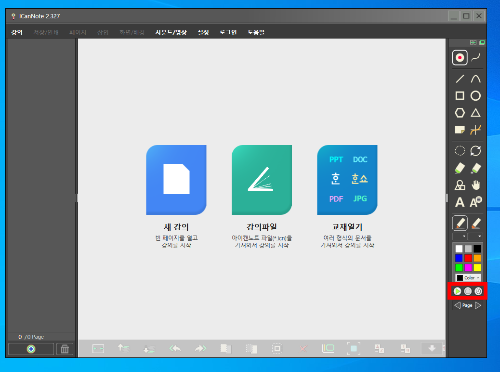This screenshot has height=372, width=500.
Task: Click the down arrow at bottom toolbar end
Action: pyautogui.click(x=432, y=348)
